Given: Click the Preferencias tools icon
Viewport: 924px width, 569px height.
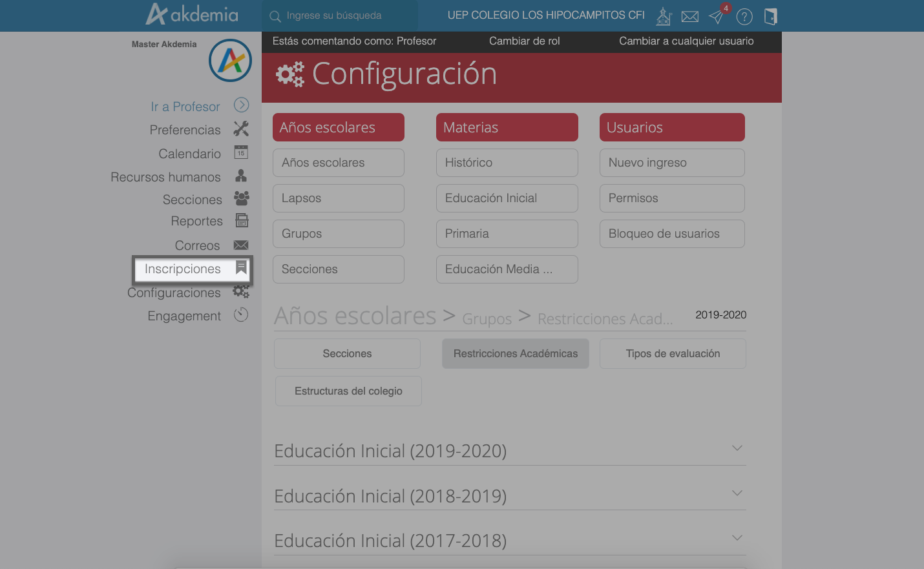Looking at the screenshot, I should click(241, 129).
